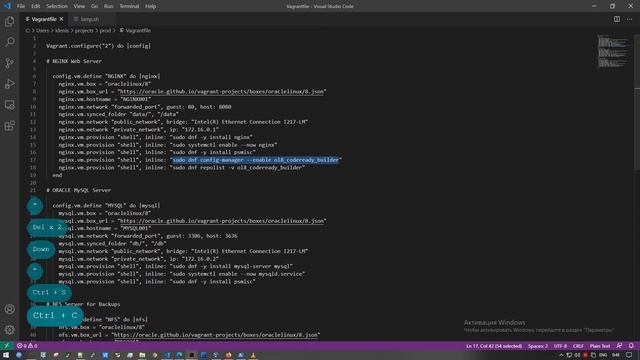Open the Manage gear menu
Screen dimensions: 640x360
click(x=9, y=329)
